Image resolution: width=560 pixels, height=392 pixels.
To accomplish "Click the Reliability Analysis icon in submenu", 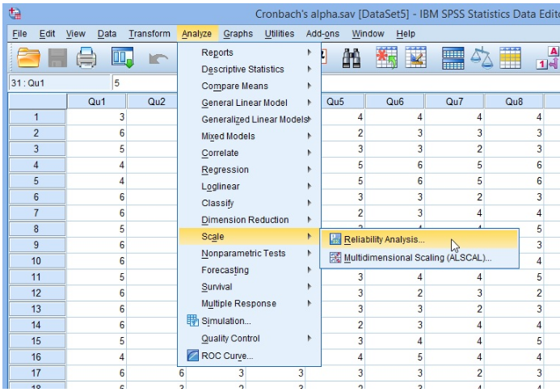I will (335, 239).
